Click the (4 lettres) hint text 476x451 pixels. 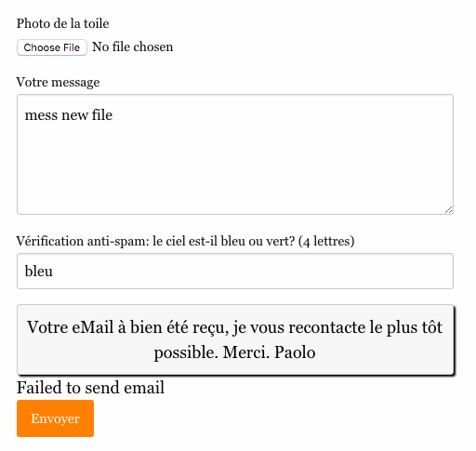[326, 241]
